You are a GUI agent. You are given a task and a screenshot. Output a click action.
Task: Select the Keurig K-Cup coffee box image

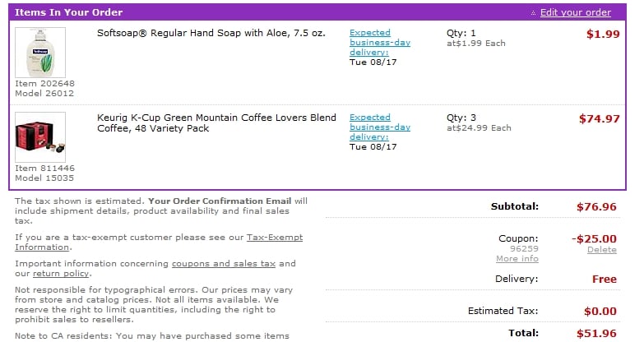(x=40, y=136)
